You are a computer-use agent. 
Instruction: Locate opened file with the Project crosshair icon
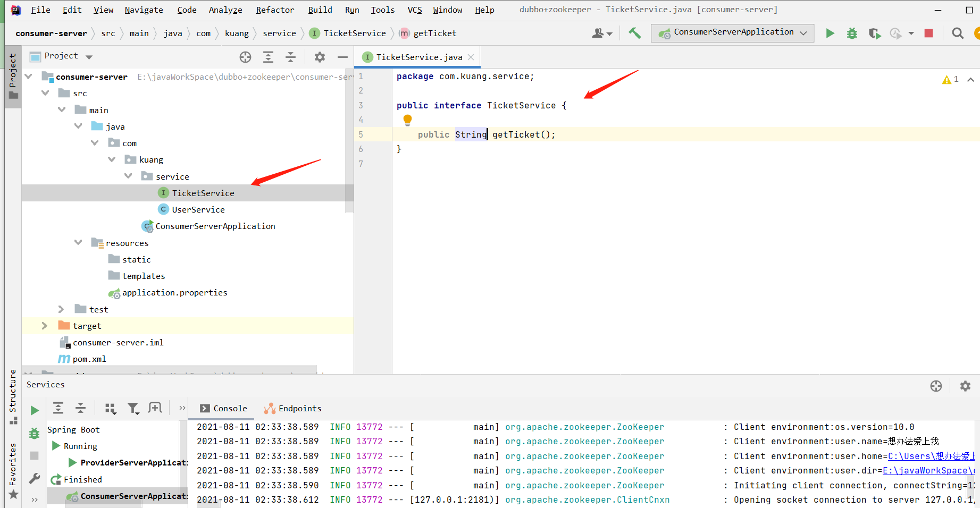pyautogui.click(x=245, y=57)
